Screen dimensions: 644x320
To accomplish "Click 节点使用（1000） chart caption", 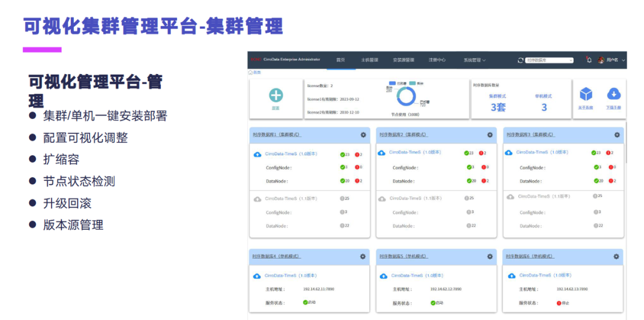I will (405, 115).
